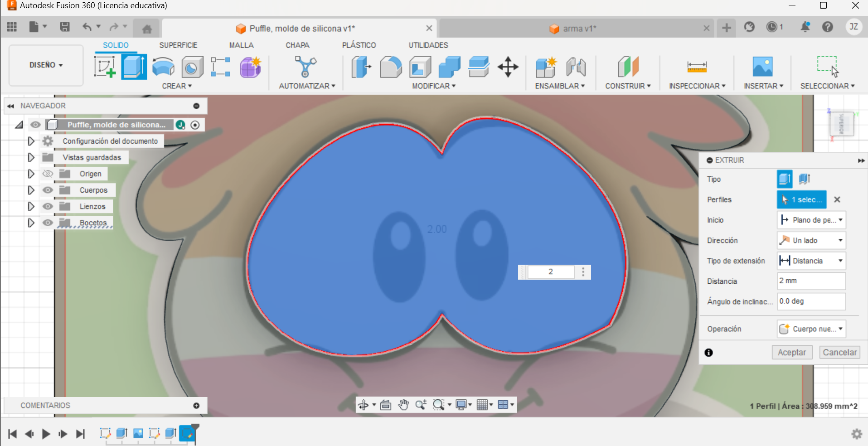The width and height of the screenshot is (868, 446).
Task: Click the New Component icon
Action: coord(546,67)
